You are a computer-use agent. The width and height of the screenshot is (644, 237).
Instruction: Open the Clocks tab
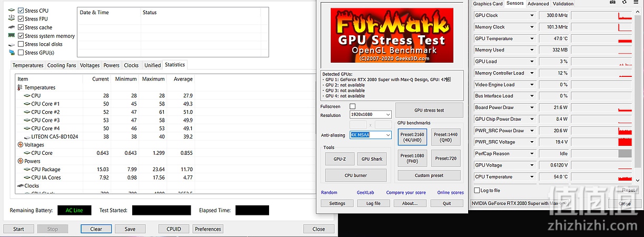(131, 65)
